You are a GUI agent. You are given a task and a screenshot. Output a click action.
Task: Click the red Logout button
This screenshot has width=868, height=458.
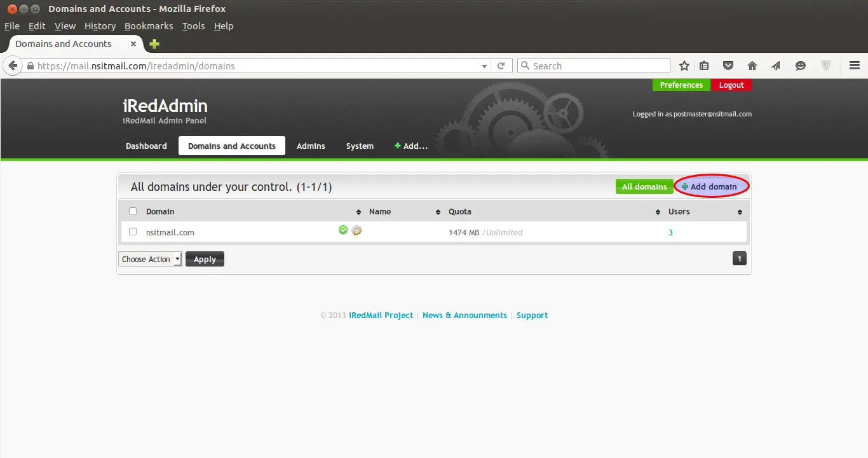pos(731,85)
